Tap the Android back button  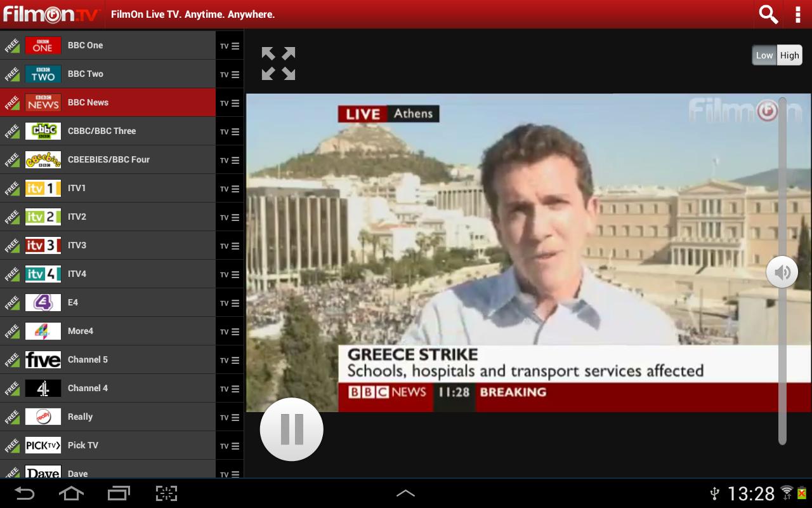tap(25, 493)
